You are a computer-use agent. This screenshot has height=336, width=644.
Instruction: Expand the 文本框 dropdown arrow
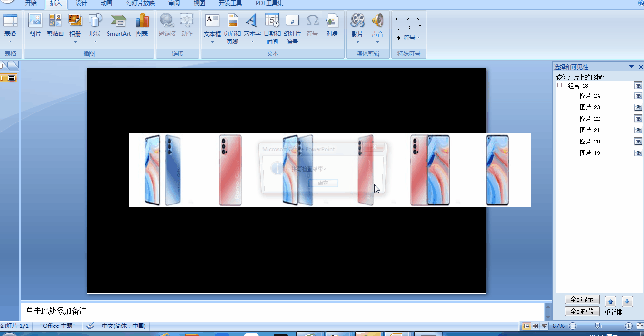(x=212, y=41)
